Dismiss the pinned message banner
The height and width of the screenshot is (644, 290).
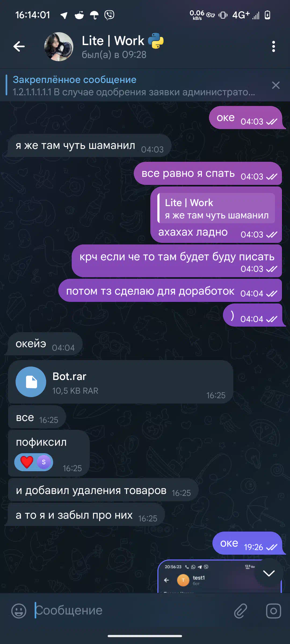coord(276,85)
